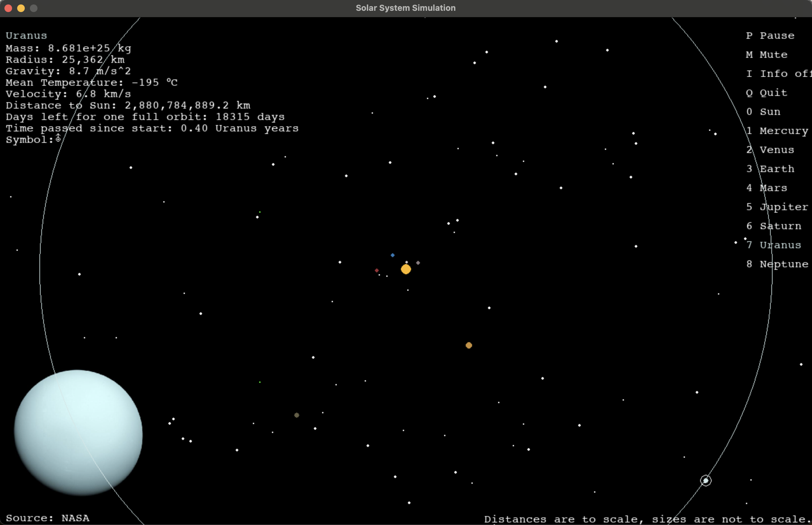
Task: Choose 5 Jupiter from planet list
Action: point(777,207)
